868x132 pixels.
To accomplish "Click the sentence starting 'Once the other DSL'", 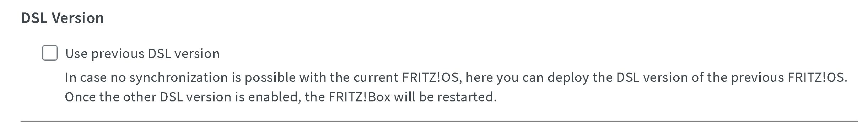I will [281, 97].
